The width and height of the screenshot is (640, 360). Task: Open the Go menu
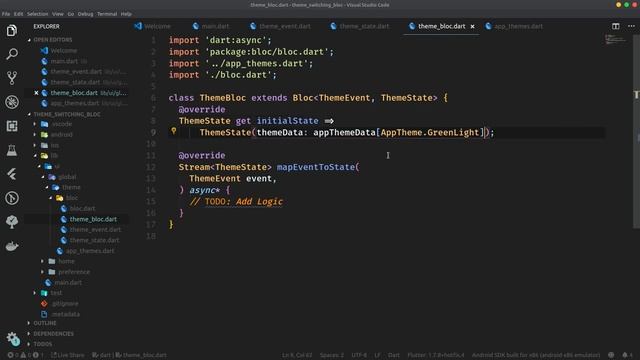(x=71, y=14)
